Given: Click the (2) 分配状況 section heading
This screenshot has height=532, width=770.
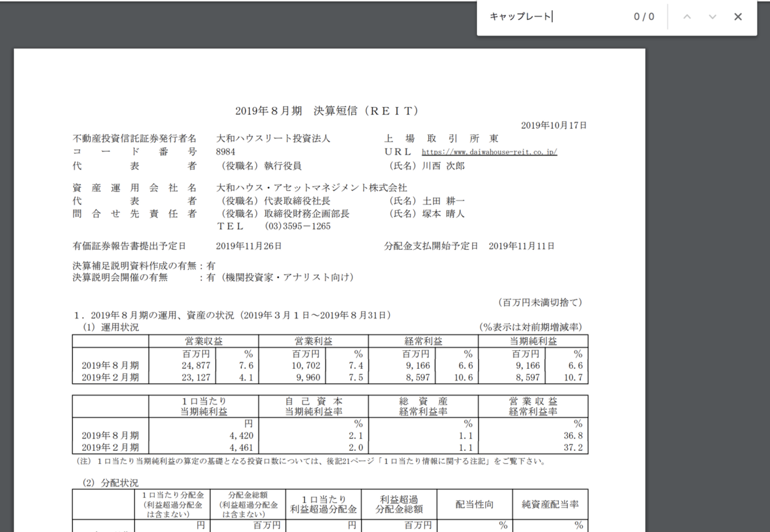Looking at the screenshot, I should (x=110, y=483).
